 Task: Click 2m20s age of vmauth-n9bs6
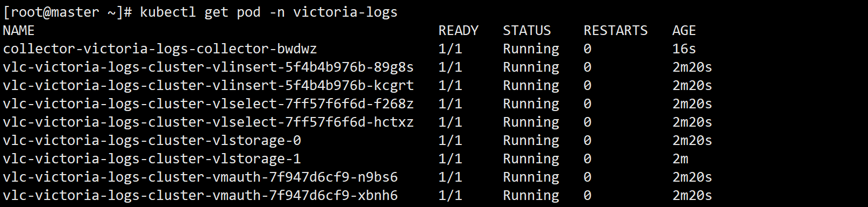click(x=692, y=177)
